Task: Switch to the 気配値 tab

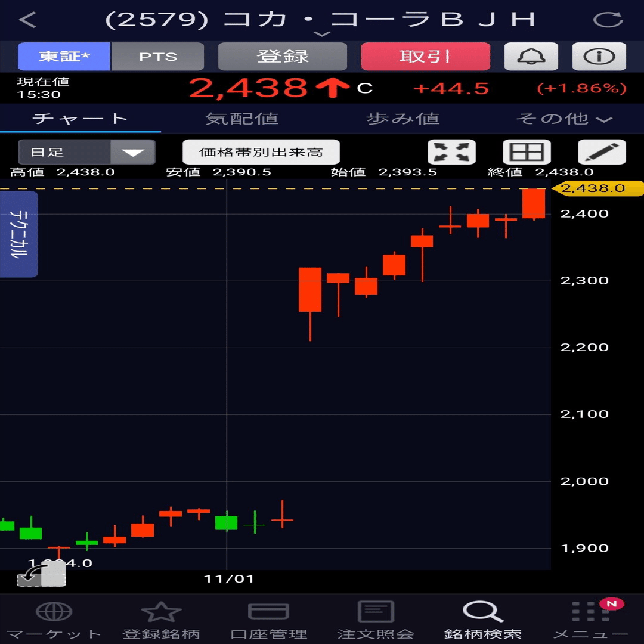Action: (x=241, y=119)
